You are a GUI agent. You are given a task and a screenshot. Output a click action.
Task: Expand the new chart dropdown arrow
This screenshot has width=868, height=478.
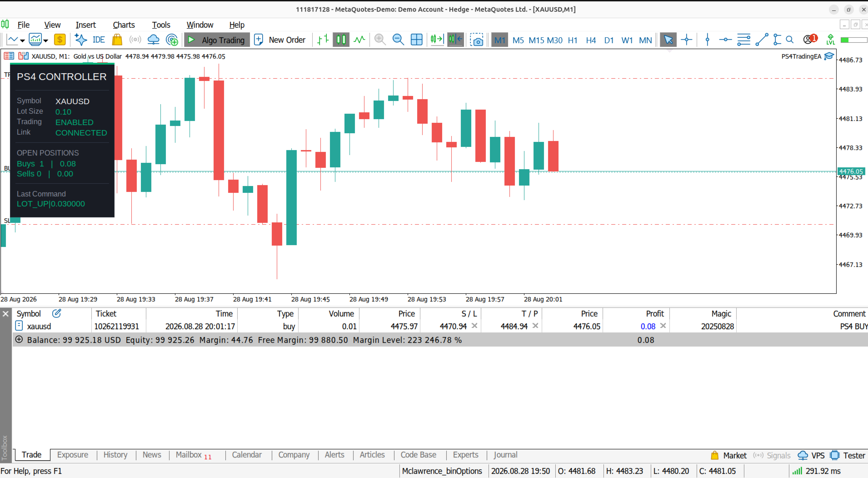point(22,41)
